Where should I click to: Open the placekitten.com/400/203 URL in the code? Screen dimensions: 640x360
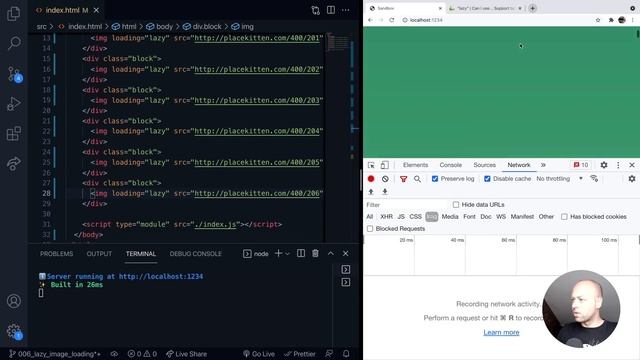click(x=257, y=100)
